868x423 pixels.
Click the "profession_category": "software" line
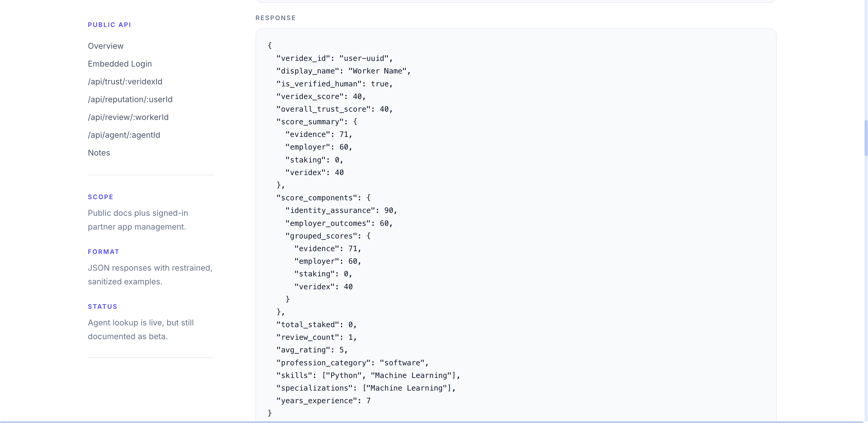coord(352,363)
